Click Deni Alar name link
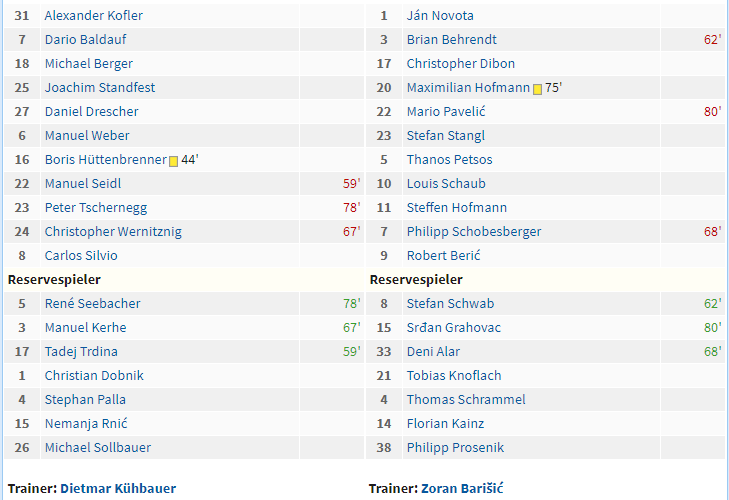729x500 pixels. [x=433, y=352]
